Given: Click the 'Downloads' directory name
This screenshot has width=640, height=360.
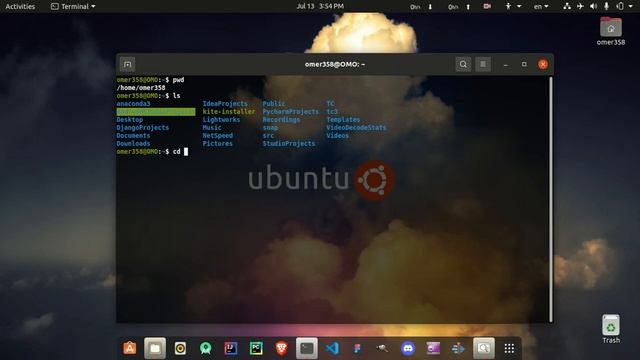Looking at the screenshot, I should (x=133, y=144).
